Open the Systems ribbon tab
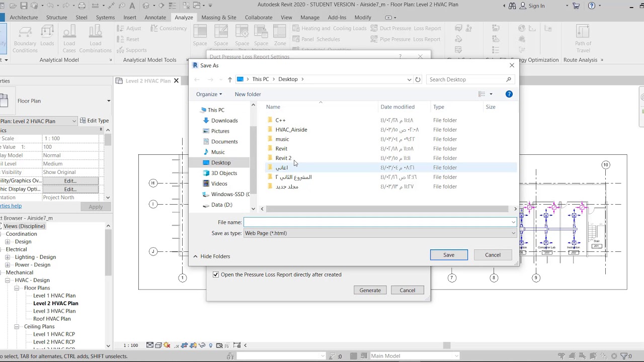 point(105,17)
